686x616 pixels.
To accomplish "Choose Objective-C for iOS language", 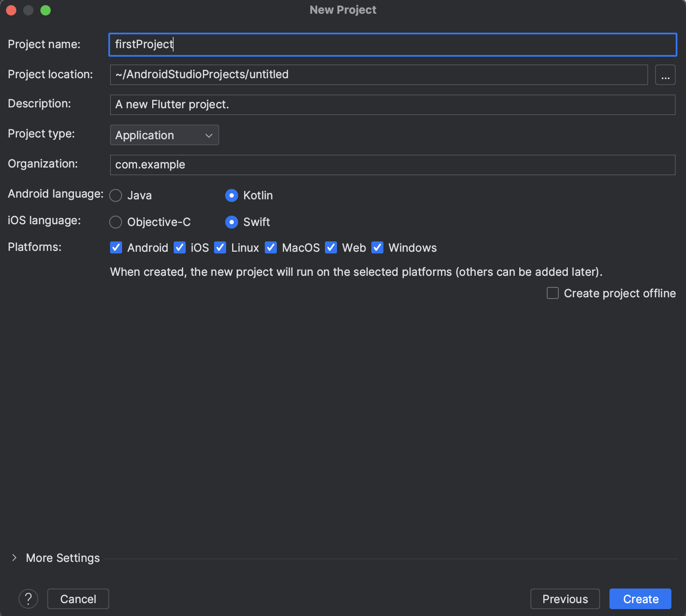I will [116, 222].
